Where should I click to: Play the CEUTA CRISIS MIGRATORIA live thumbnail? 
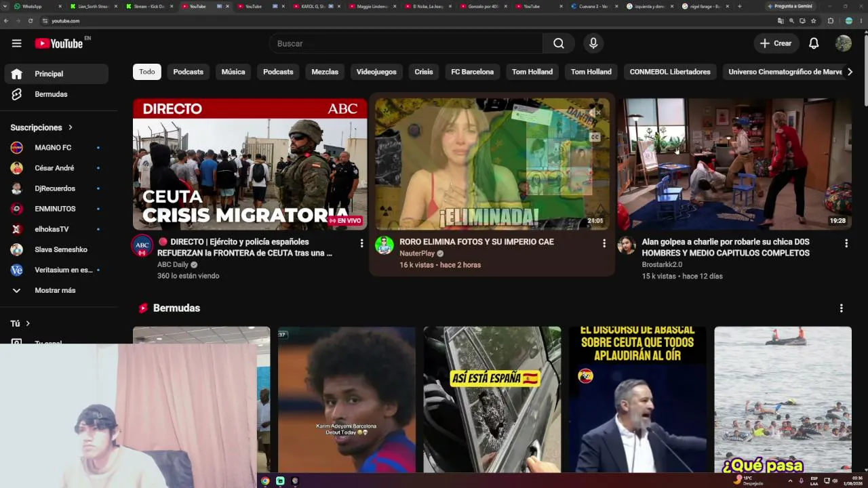pyautogui.click(x=250, y=164)
